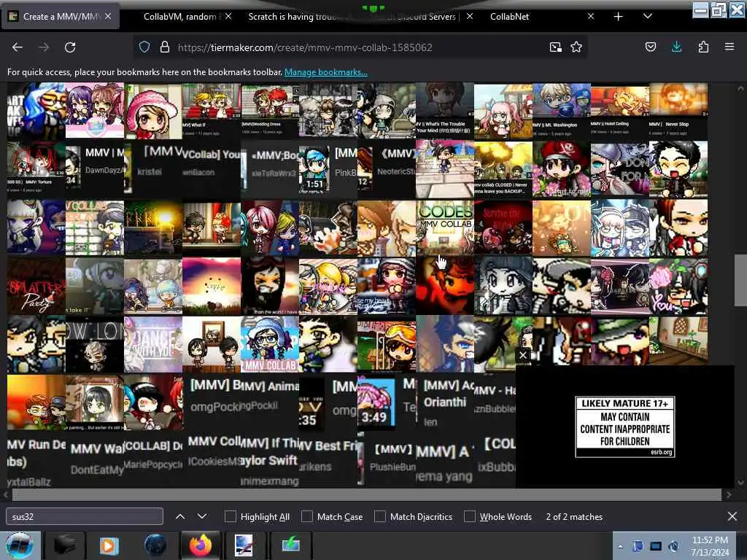
Task: Open the globe browser taskbar icon
Action: 155,545
